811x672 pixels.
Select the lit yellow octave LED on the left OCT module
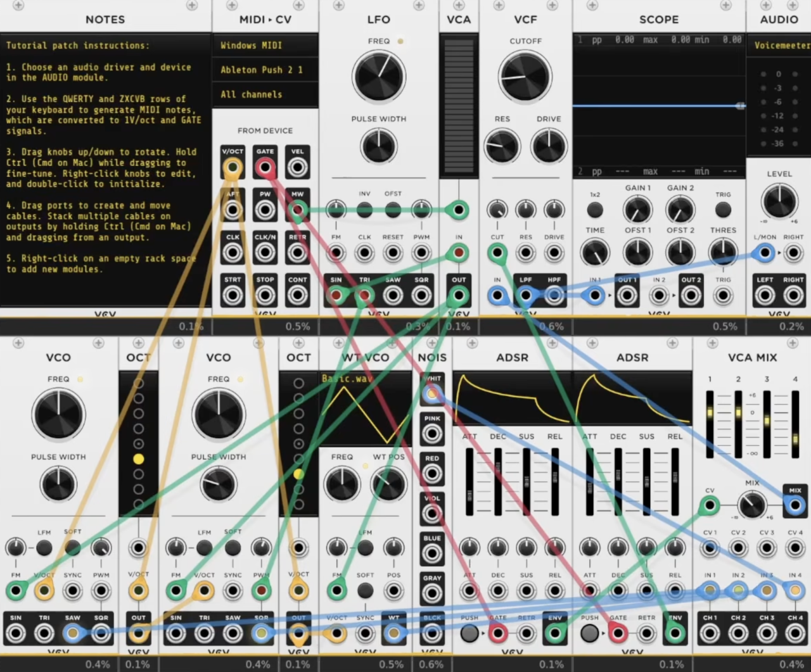pos(138,459)
